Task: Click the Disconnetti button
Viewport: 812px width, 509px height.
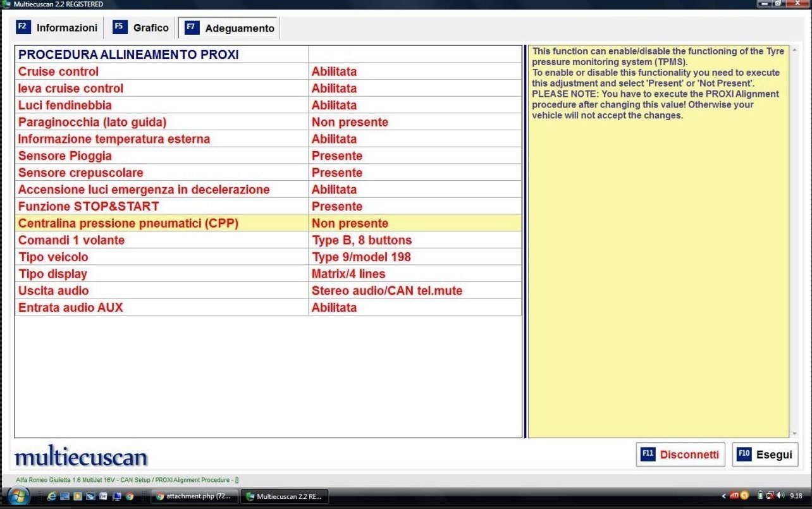Action: click(x=680, y=454)
